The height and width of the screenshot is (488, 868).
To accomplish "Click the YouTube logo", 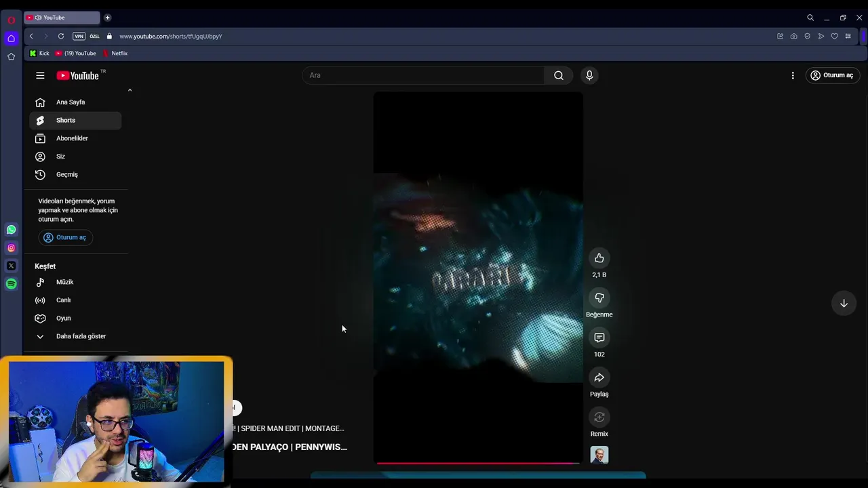I will [77, 75].
